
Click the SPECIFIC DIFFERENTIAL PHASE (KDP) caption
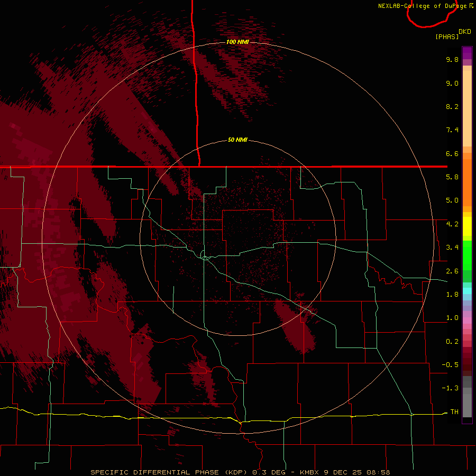(x=170, y=472)
